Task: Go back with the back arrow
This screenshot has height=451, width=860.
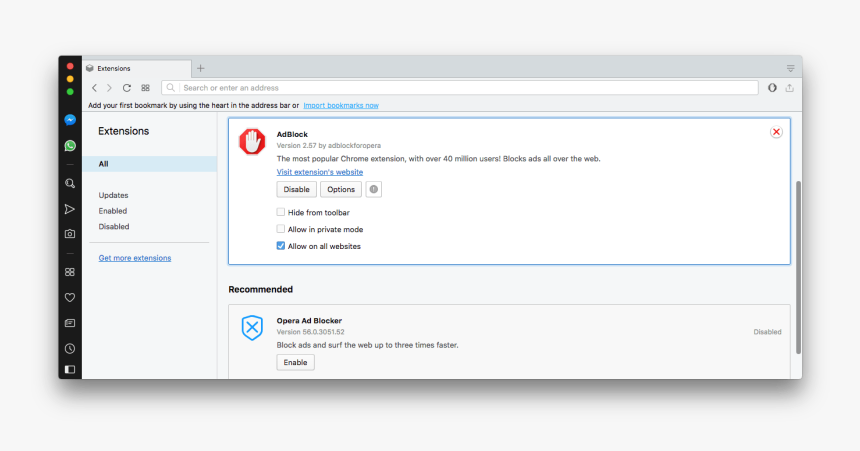Action: coord(94,88)
